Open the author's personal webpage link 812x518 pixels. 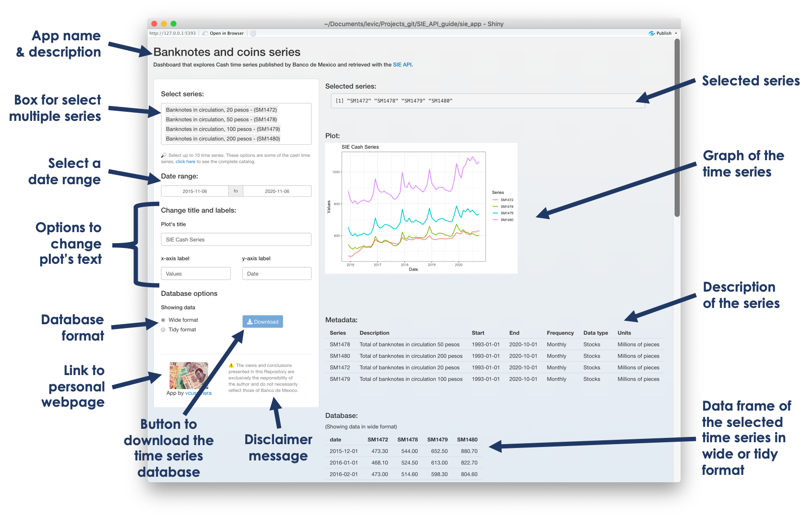click(198, 393)
